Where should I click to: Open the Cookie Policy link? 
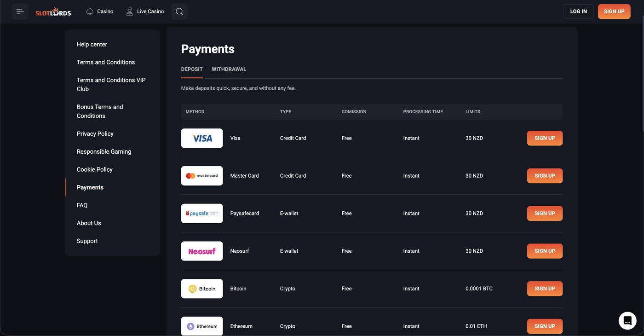pos(95,170)
